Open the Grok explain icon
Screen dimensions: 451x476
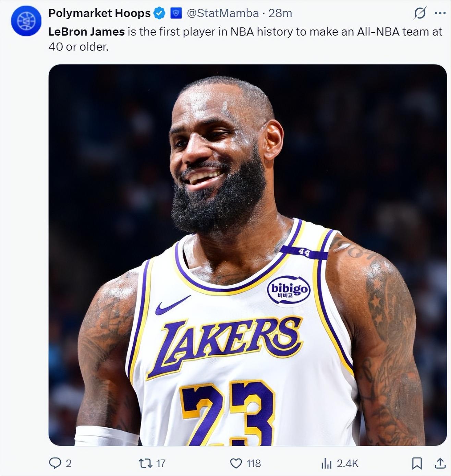420,13
